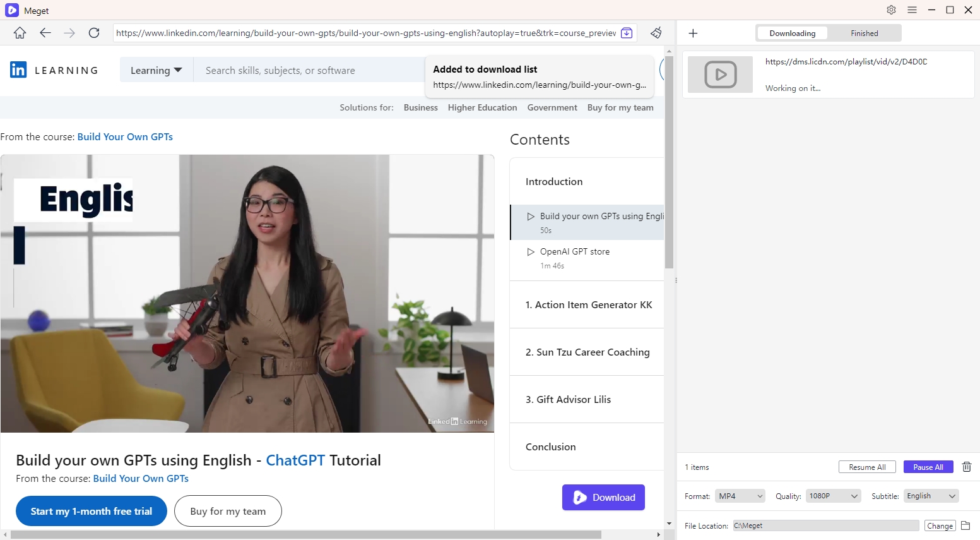
Task: Click the Working on it status text
Action: (793, 88)
